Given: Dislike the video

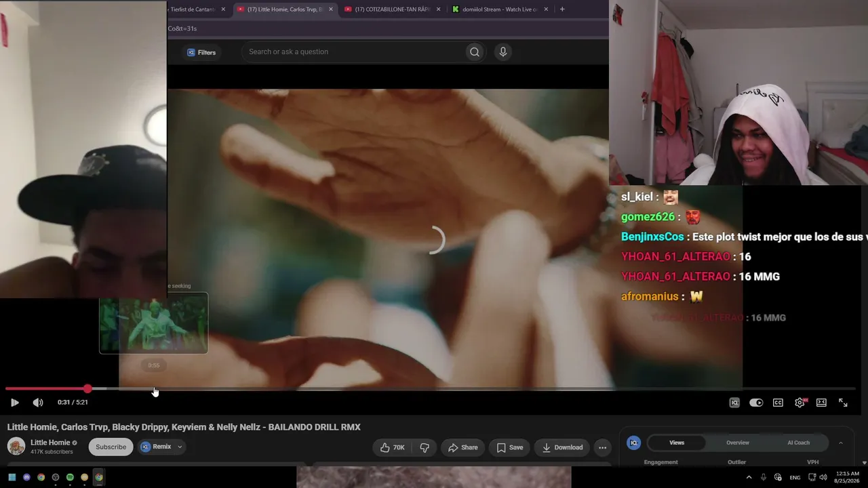Looking at the screenshot, I should pyautogui.click(x=425, y=447).
